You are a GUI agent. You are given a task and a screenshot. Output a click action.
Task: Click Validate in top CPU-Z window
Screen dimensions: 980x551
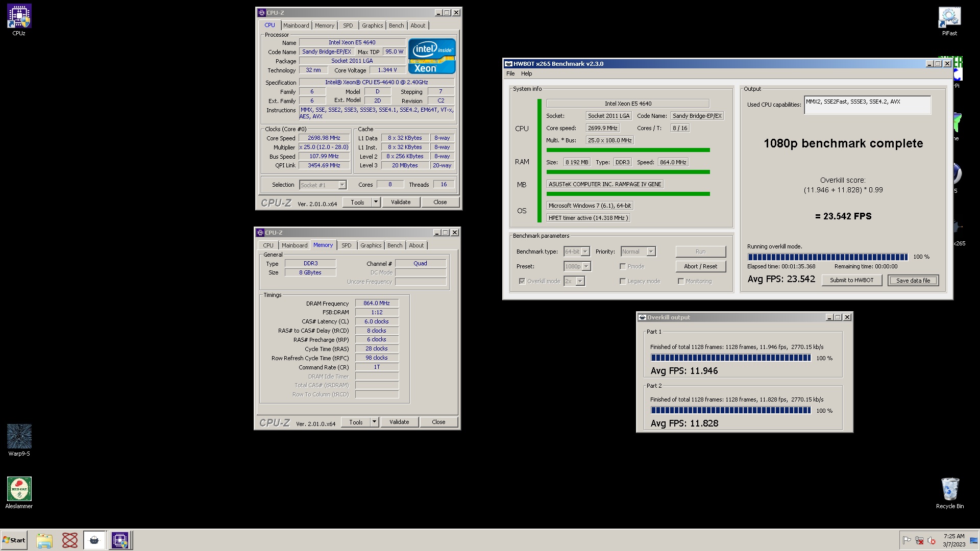pos(401,202)
